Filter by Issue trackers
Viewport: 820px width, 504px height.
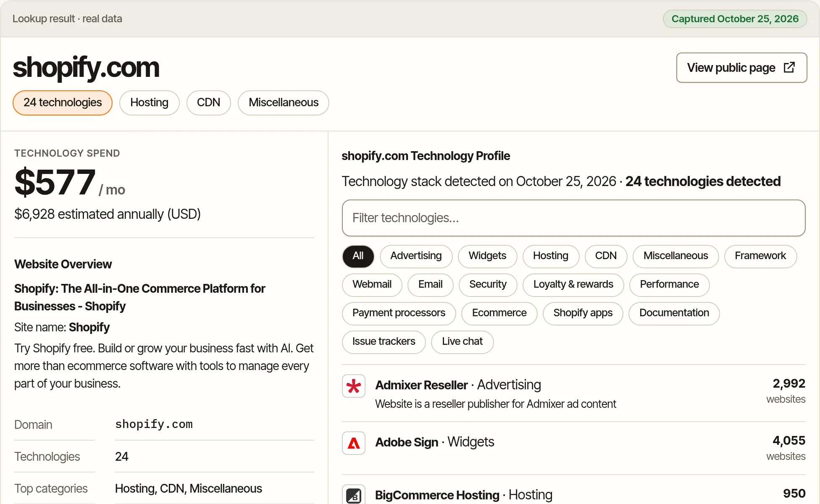tap(384, 342)
